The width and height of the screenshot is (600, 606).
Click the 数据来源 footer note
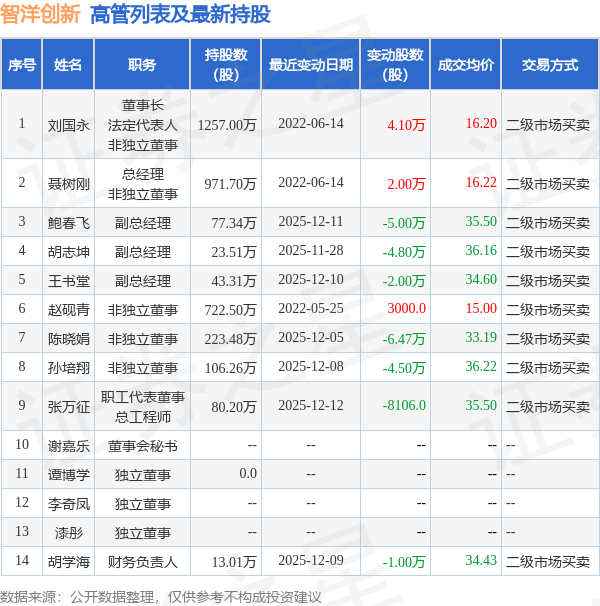[160, 597]
